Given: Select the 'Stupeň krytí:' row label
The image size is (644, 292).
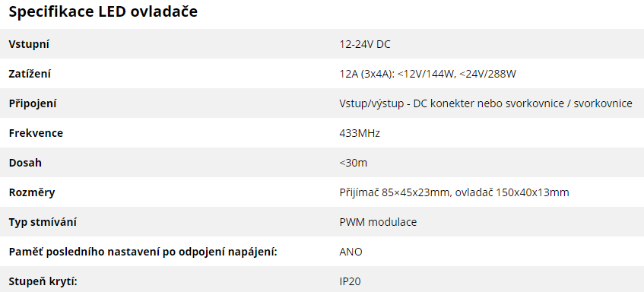Looking at the screenshot, I should (x=43, y=281).
